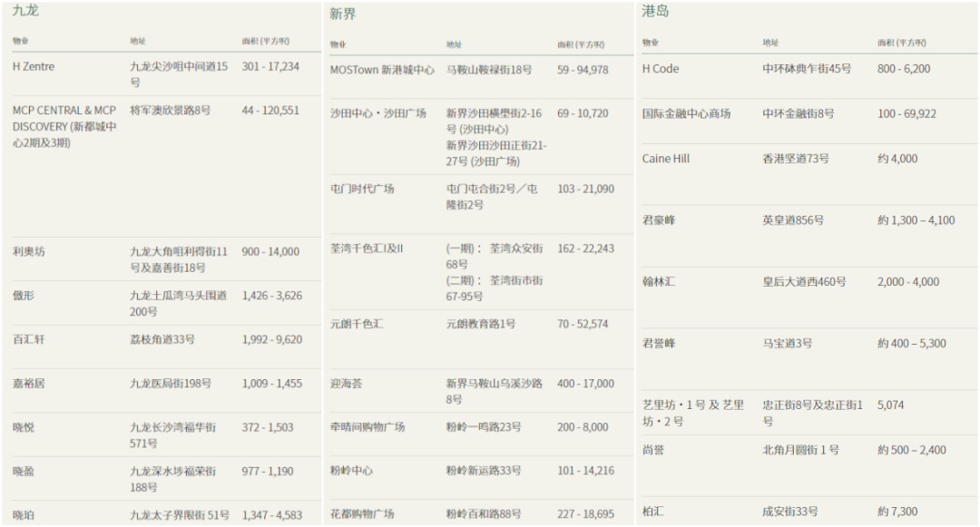Click the address 粉岭一鸣路23号

(x=483, y=427)
